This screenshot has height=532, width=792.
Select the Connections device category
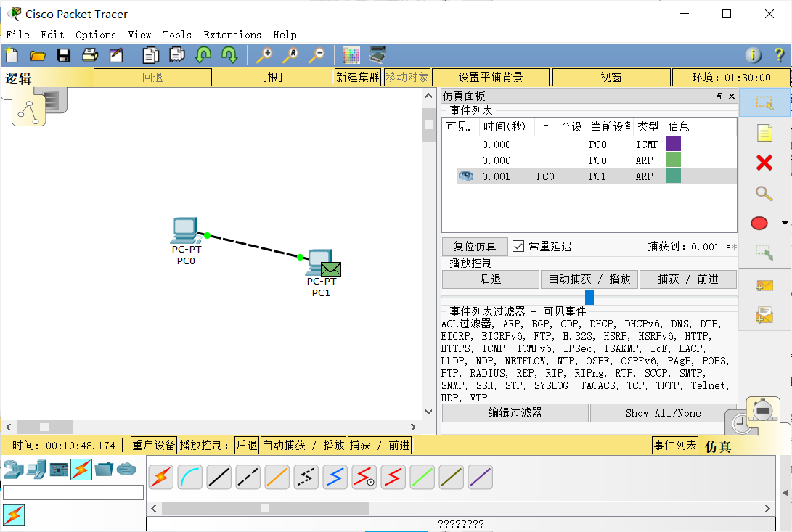point(81,470)
